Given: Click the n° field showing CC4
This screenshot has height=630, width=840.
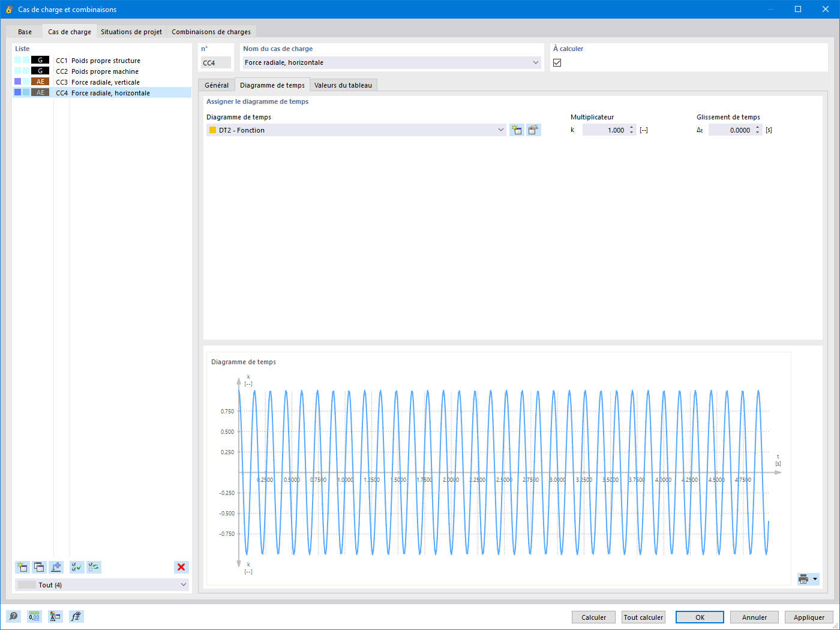Looking at the screenshot, I should [x=216, y=62].
